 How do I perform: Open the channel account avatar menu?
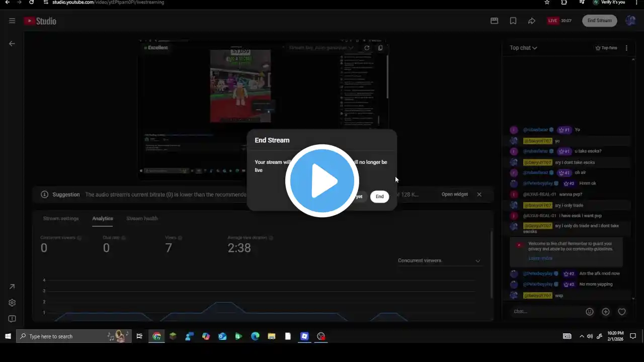tap(630, 21)
